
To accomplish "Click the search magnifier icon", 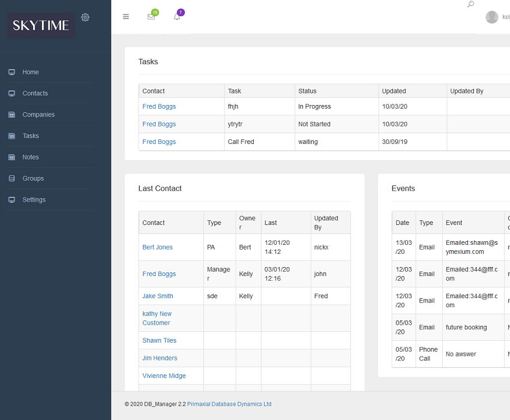I will pos(470,4).
